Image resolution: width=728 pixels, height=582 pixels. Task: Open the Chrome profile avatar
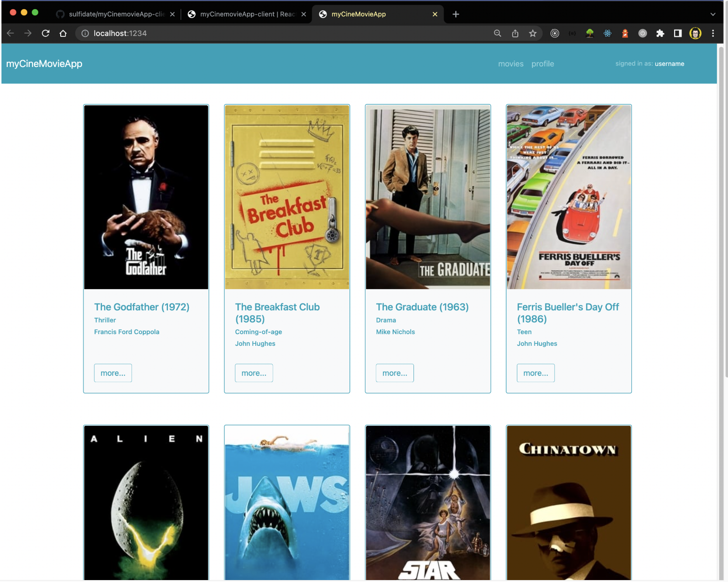click(695, 33)
